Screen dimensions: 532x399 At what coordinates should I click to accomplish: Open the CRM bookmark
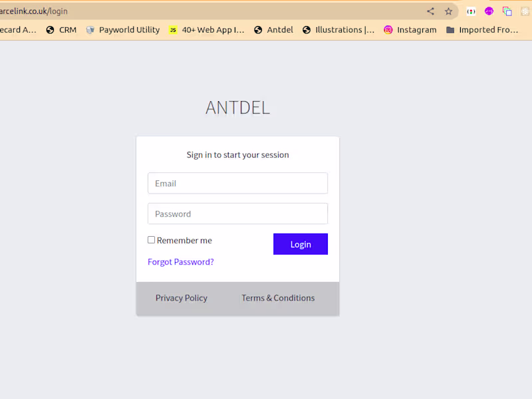(x=61, y=30)
